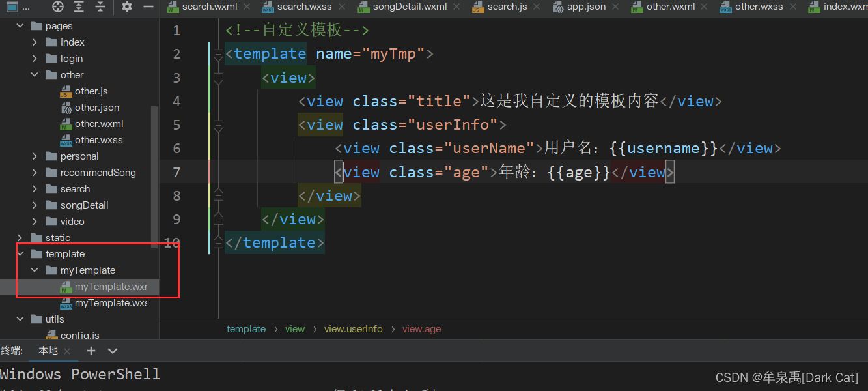Select the pages folder icon
Image resolution: width=868 pixels, height=391 pixels.
point(36,26)
